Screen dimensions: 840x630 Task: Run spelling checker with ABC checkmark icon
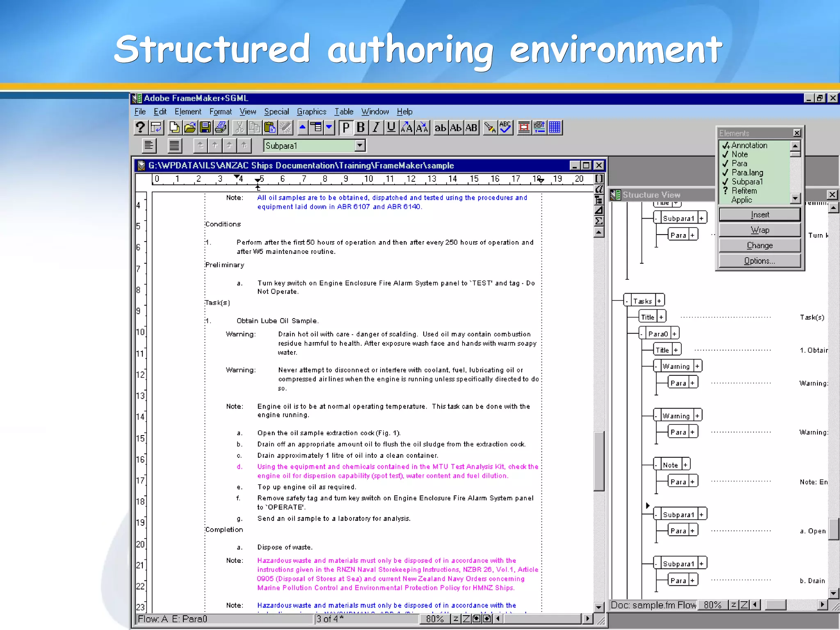pyautogui.click(x=505, y=128)
